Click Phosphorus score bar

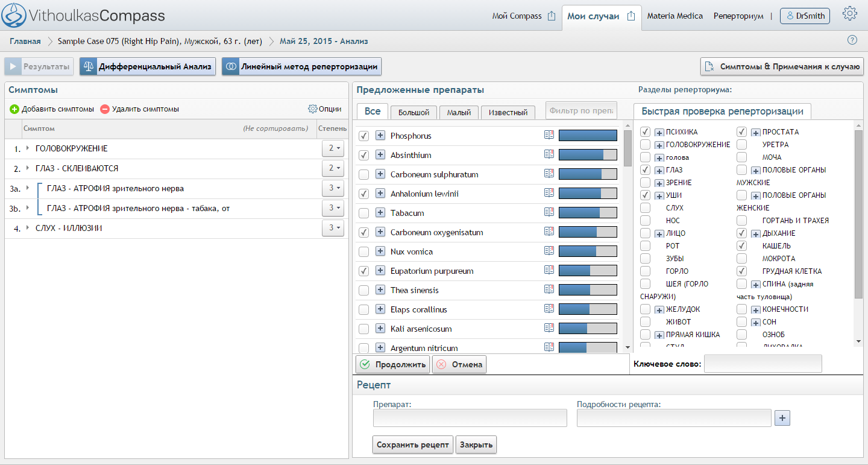click(x=588, y=136)
